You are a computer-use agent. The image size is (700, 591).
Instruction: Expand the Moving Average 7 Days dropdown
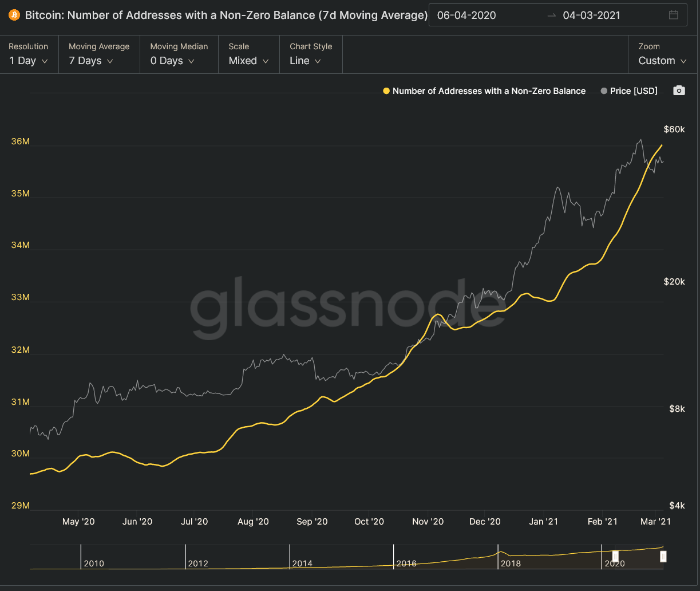click(x=99, y=54)
